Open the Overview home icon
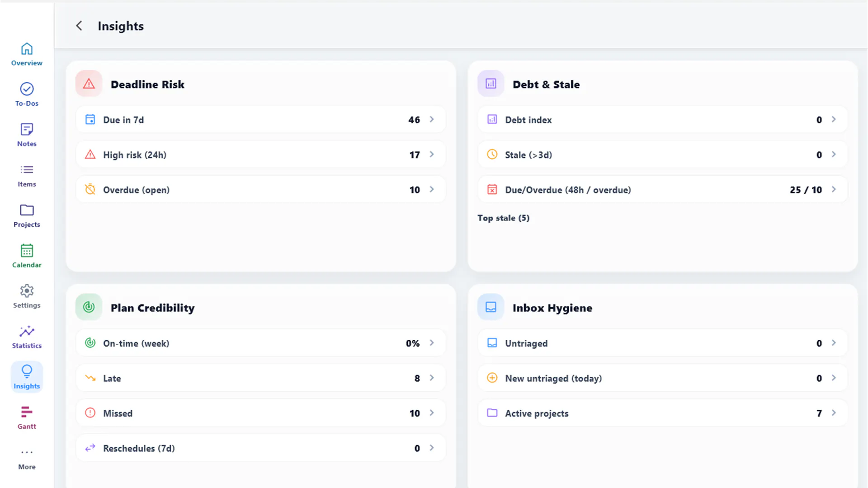 pyautogui.click(x=27, y=48)
